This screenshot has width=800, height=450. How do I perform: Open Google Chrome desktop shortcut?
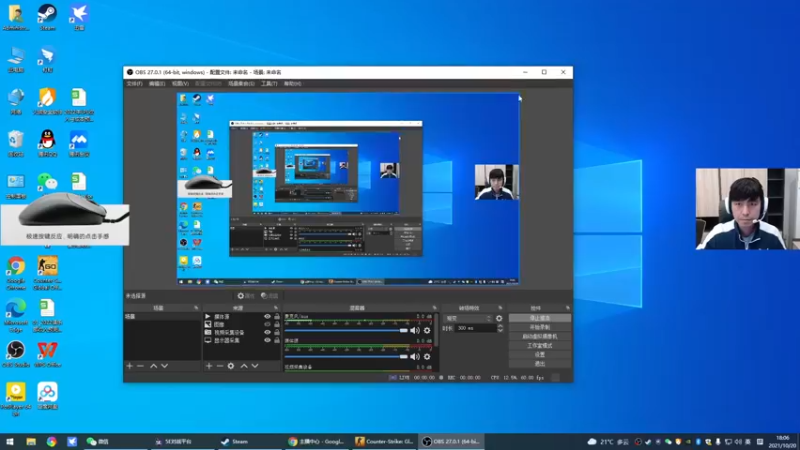(16, 272)
